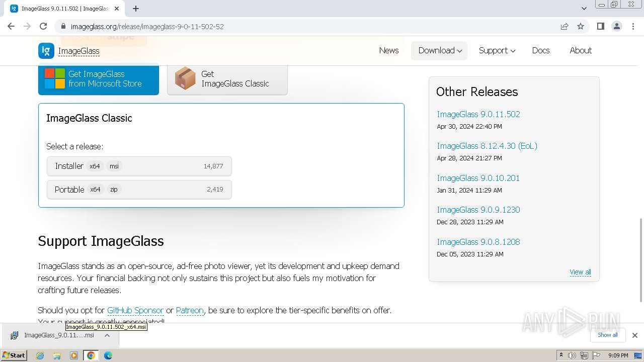Open the GitHub Sponsor link
The width and height of the screenshot is (644, 362).
click(x=135, y=310)
